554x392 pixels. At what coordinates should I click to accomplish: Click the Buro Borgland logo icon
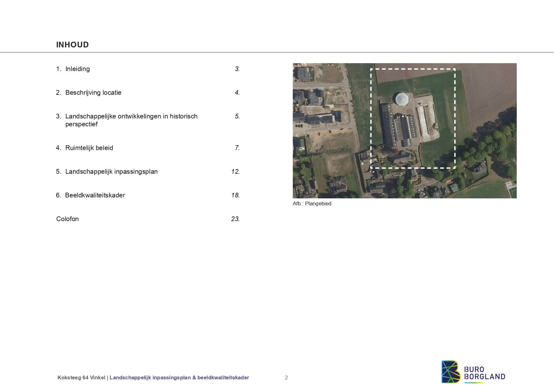(x=451, y=372)
